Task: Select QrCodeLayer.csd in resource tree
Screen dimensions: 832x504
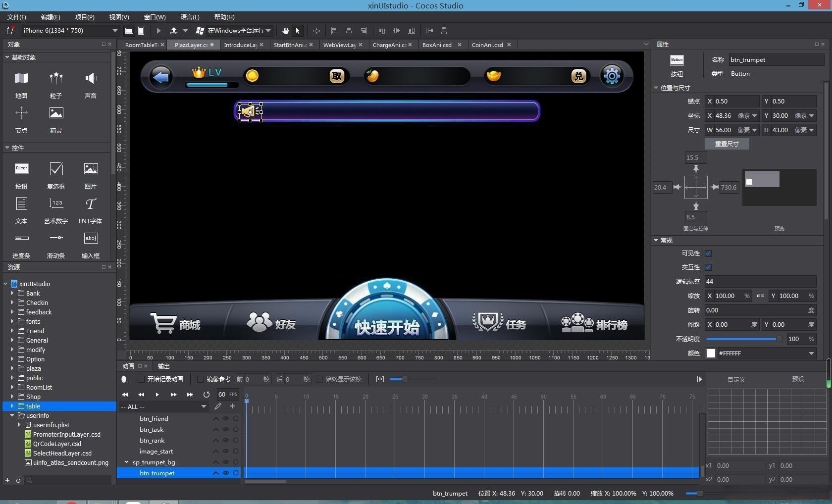Action: (x=57, y=444)
